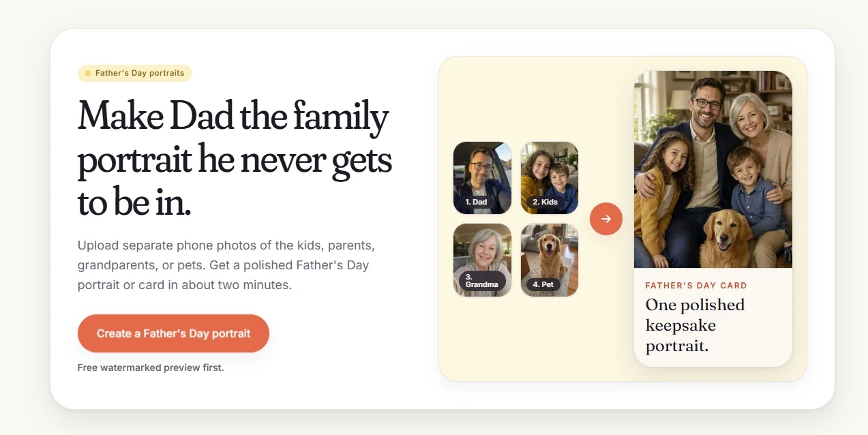Click the "Free watermarked preview first" note
Image resolution: width=868 pixels, height=435 pixels.
click(151, 367)
